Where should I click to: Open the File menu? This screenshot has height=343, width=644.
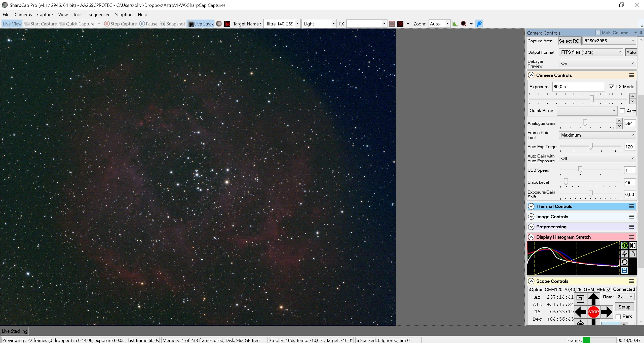pos(6,15)
